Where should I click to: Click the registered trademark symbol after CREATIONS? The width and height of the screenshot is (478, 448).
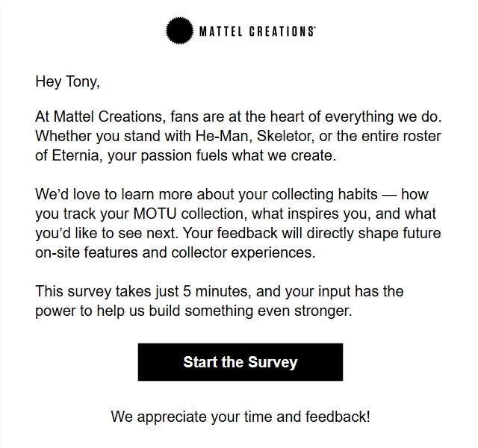coord(314,28)
